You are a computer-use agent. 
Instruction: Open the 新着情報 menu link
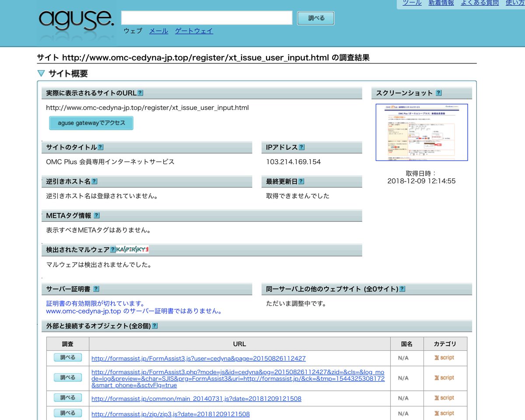click(441, 3)
